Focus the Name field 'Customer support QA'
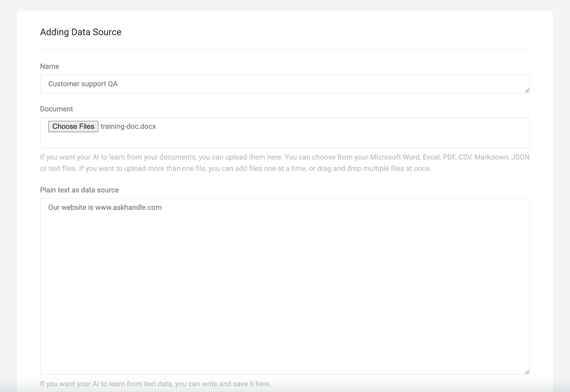The width and height of the screenshot is (570, 392). pyautogui.click(x=285, y=84)
